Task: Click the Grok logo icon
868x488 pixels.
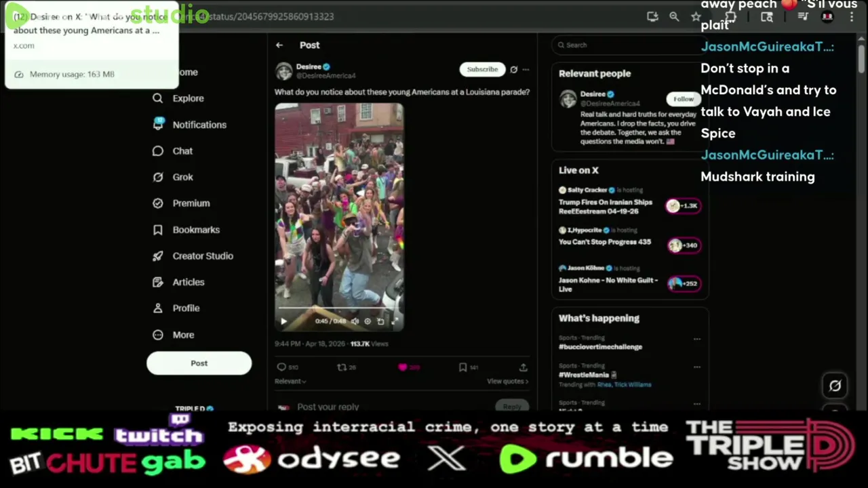Action: tap(158, 177)
